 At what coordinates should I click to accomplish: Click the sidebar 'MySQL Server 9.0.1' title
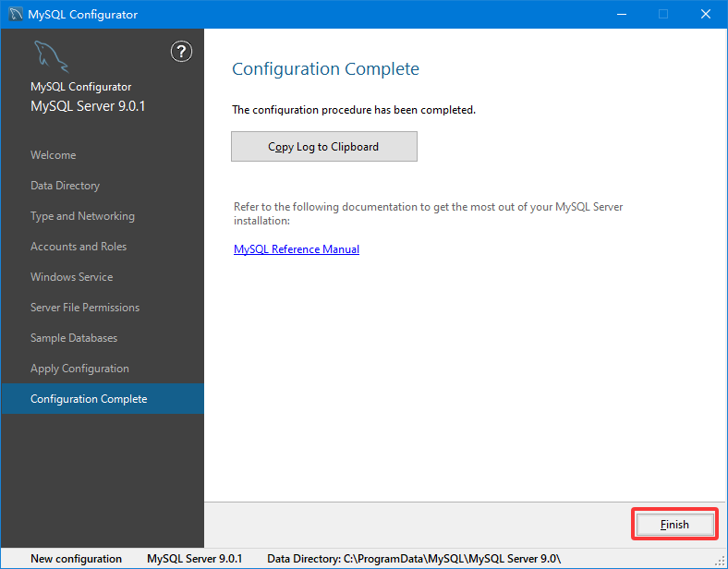(88, 106)
